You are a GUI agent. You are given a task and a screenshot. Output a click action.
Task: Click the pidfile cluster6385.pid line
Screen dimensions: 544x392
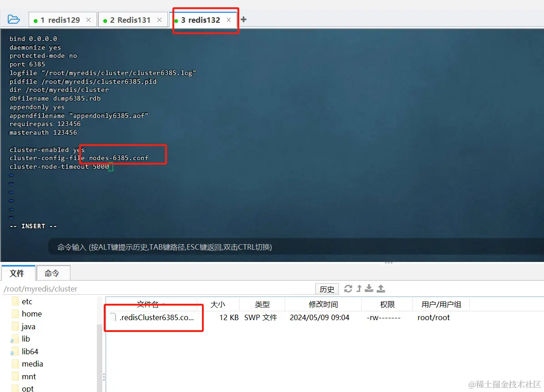83,81
